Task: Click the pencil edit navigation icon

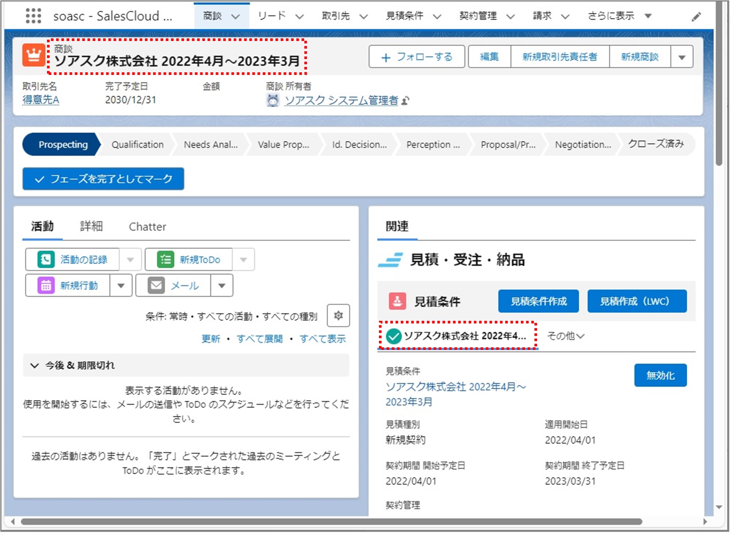Action: pos(696,17)
